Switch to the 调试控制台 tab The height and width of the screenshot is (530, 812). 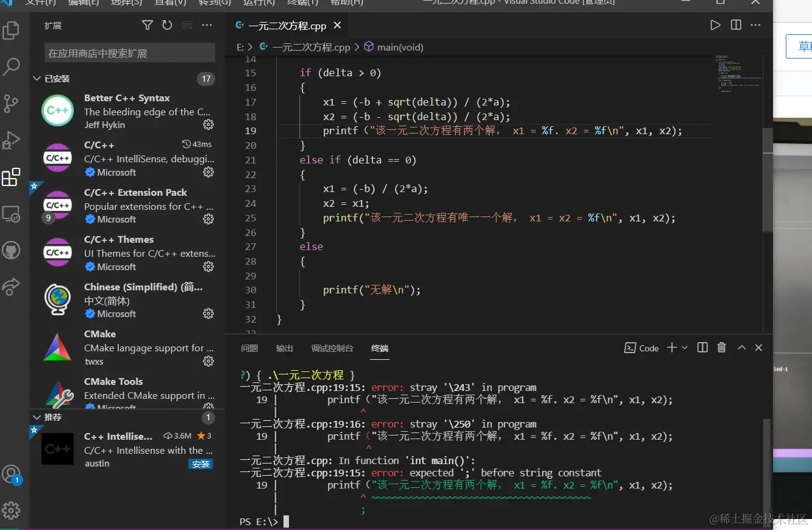(332, 348)
